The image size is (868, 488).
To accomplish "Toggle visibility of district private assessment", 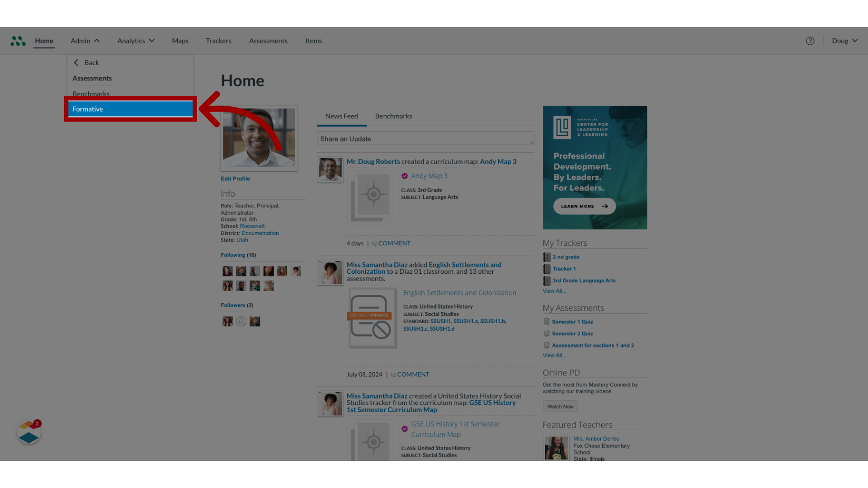I will [x=369, y=315].
